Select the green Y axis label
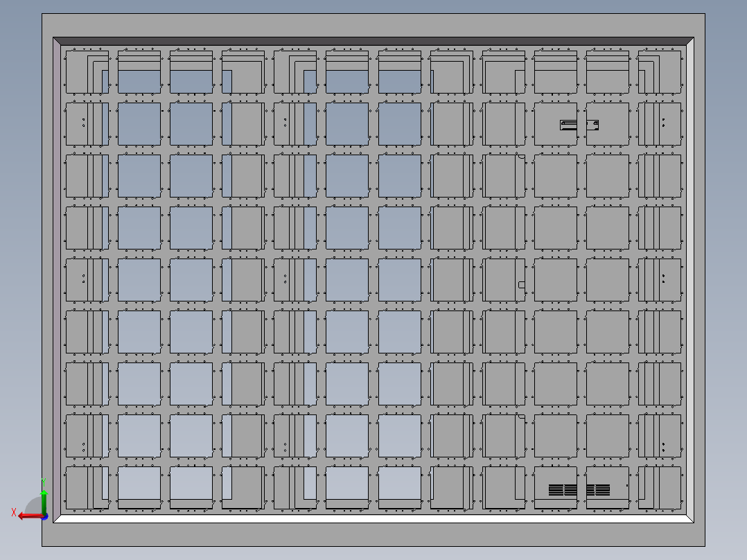Screen dimensions: 747x560 [x=44, y=482]
